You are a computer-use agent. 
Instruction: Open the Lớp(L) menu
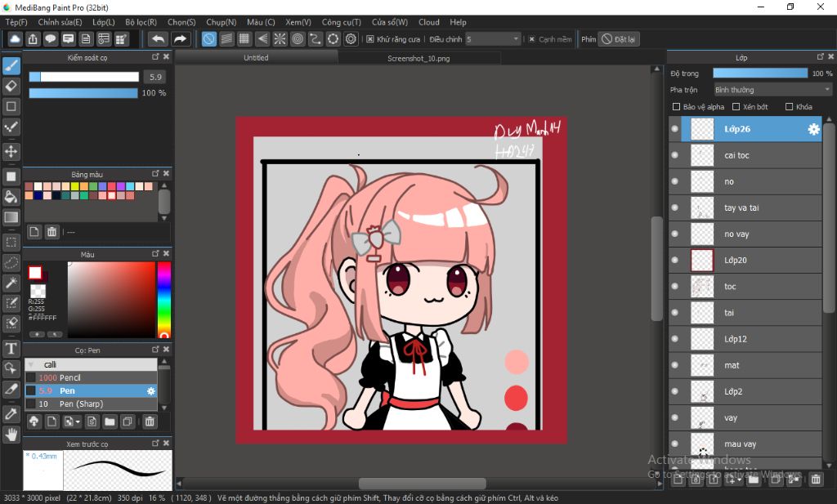(104, 22)
